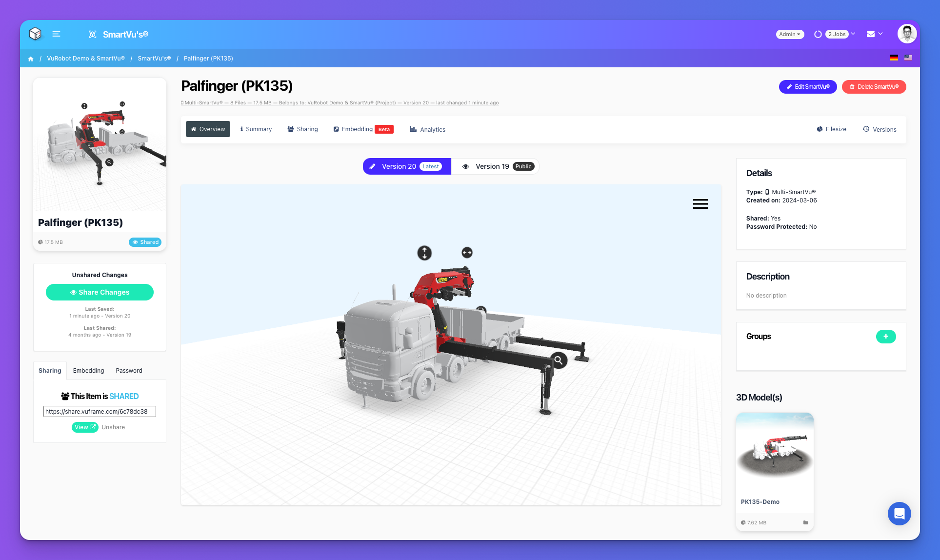Open the Filesize tab
Viewport: 940px width, 560px height.
pyautogui.click(x=831, y=129)
